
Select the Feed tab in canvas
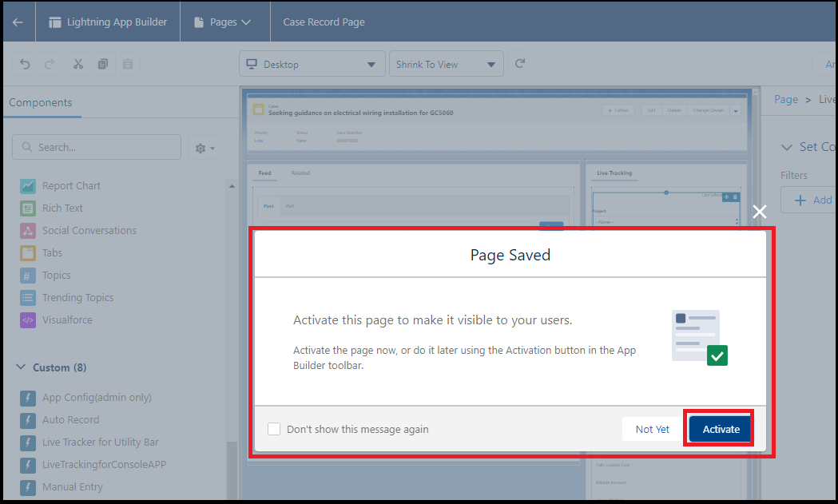264,173
